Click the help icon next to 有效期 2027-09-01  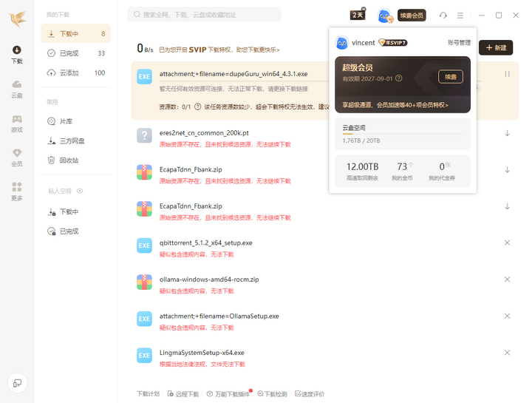click(399, 78)
